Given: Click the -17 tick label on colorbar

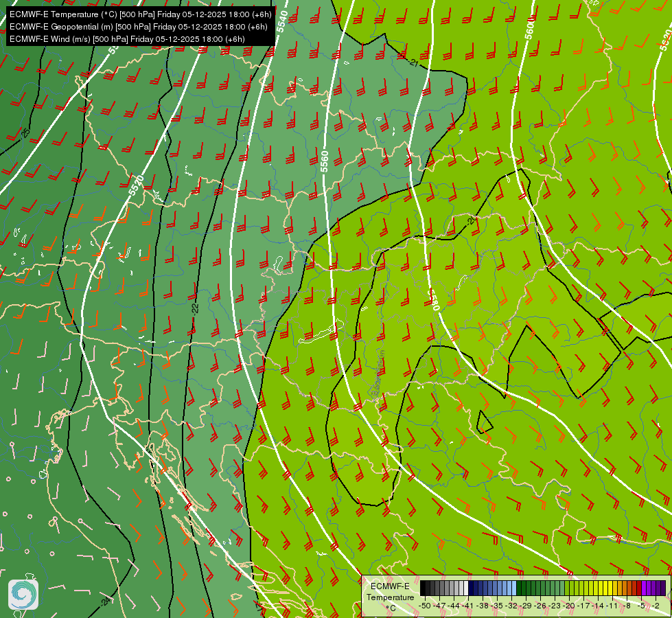Looking at the screenshot, I should [585, 606].
